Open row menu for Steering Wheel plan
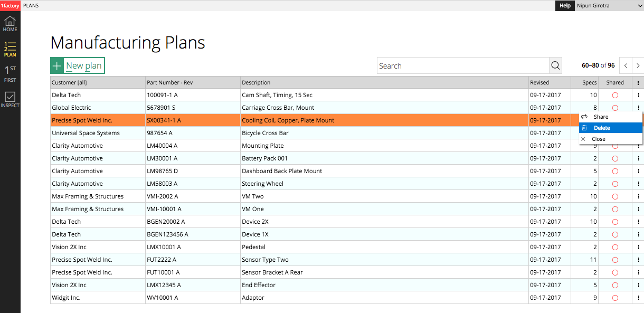 638,184
